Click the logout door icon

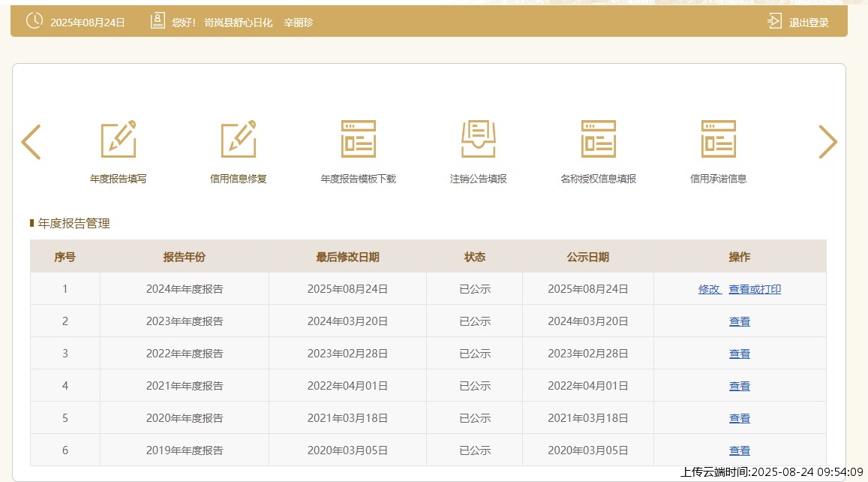click(774, 21)
